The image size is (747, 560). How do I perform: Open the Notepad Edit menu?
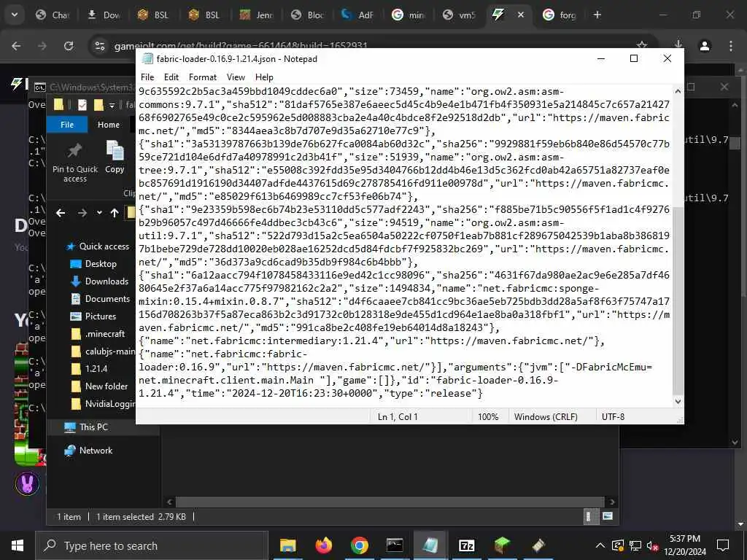[171, 77]
